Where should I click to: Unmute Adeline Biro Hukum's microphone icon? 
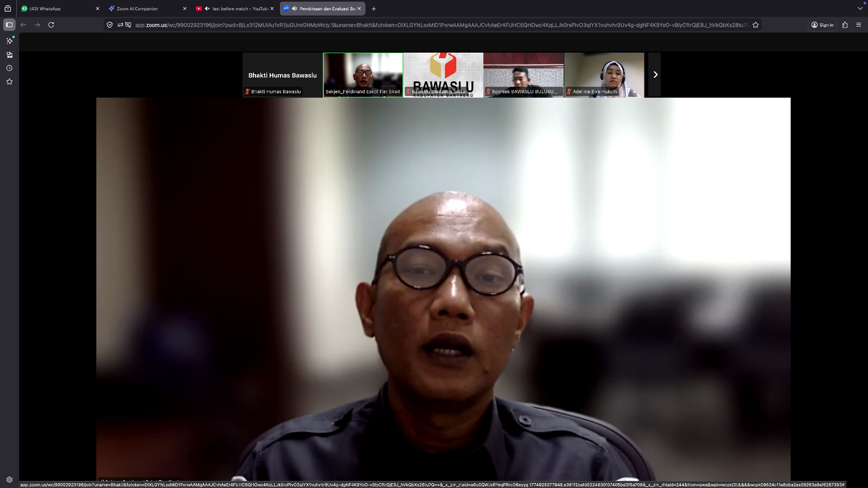click(569, 92)
